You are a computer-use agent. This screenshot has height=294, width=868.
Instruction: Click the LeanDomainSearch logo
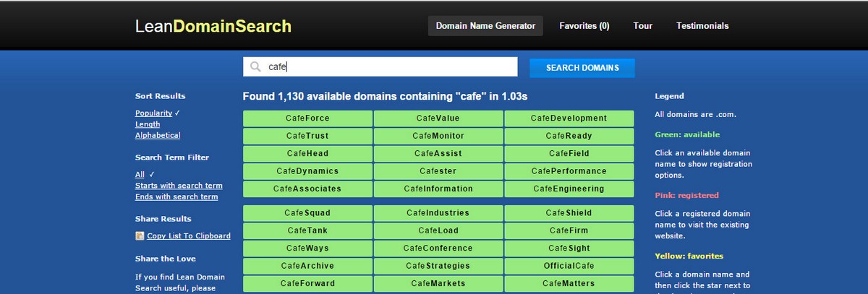click(213, 26)
